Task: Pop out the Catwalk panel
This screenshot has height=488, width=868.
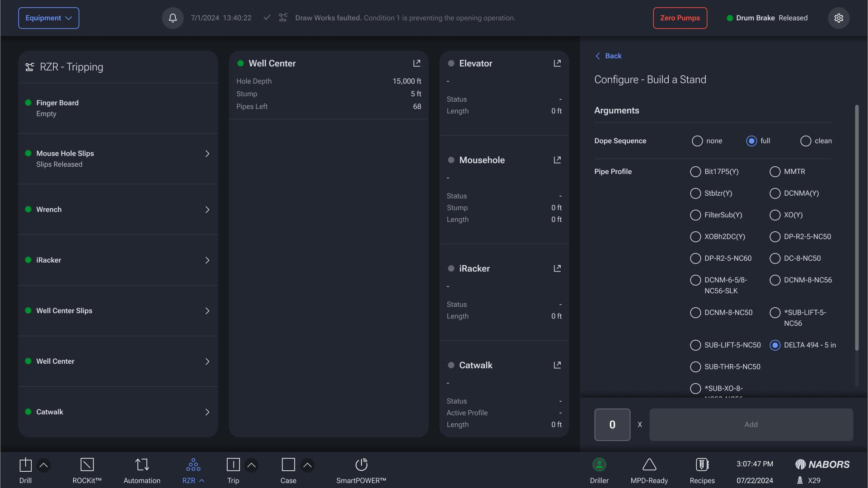Action: pyautogui.click(x=557, y=365)
